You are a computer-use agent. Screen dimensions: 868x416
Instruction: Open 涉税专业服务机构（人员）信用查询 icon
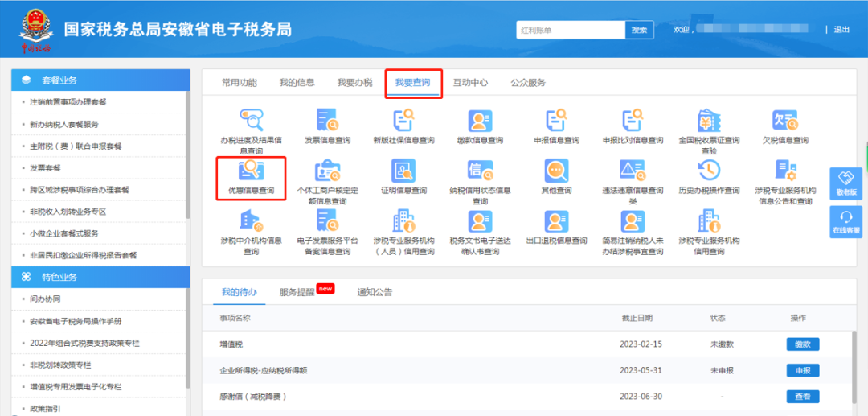[403, 220]
